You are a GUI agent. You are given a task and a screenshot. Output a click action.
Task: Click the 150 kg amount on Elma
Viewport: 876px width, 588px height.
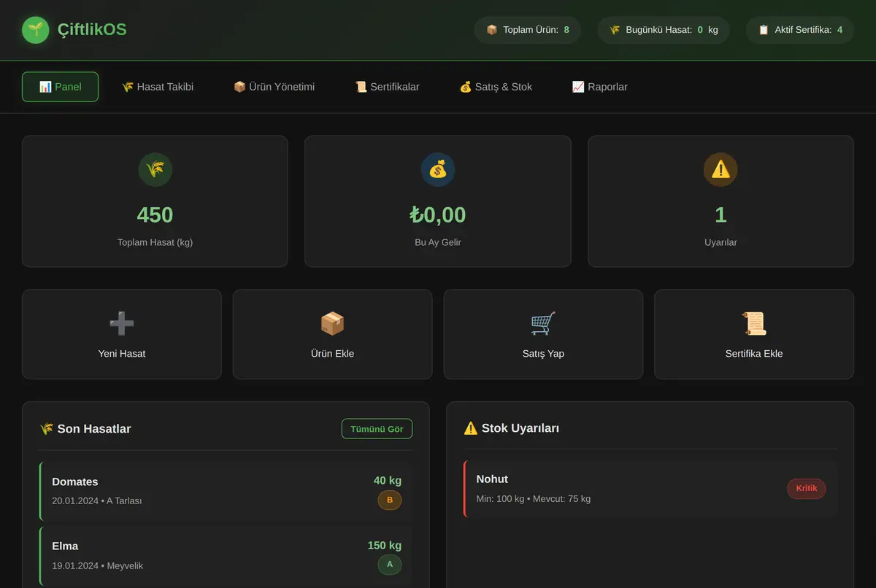[385, 546]
